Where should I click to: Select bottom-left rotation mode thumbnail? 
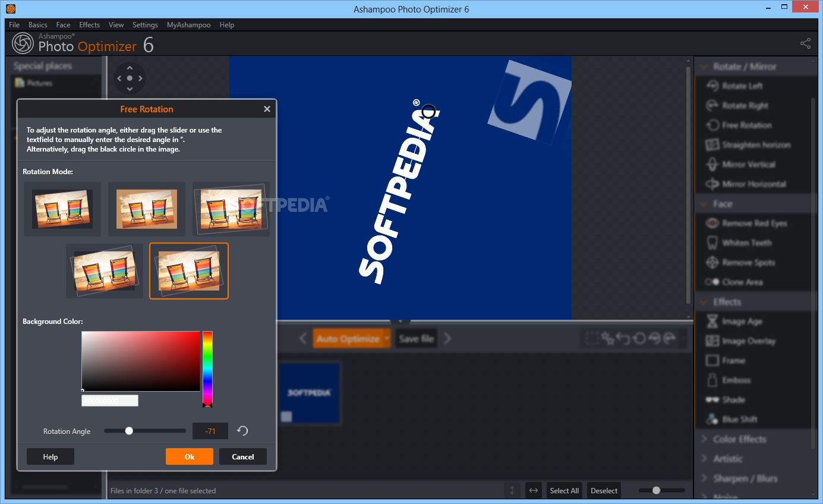105,270
